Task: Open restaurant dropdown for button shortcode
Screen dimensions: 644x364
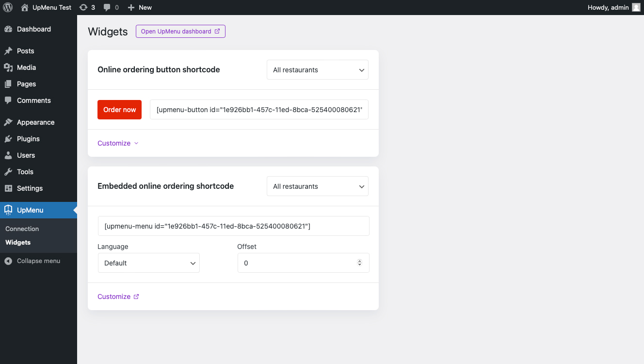Action: [318, 70]
